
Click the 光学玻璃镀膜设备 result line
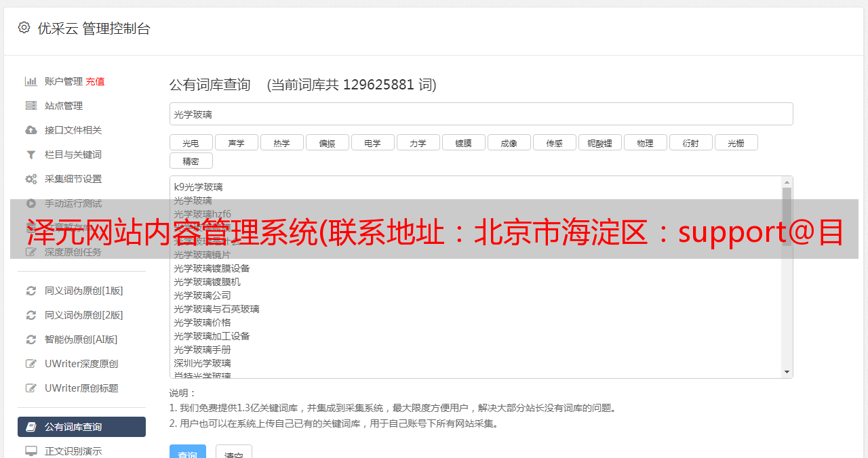click(212, 268)
